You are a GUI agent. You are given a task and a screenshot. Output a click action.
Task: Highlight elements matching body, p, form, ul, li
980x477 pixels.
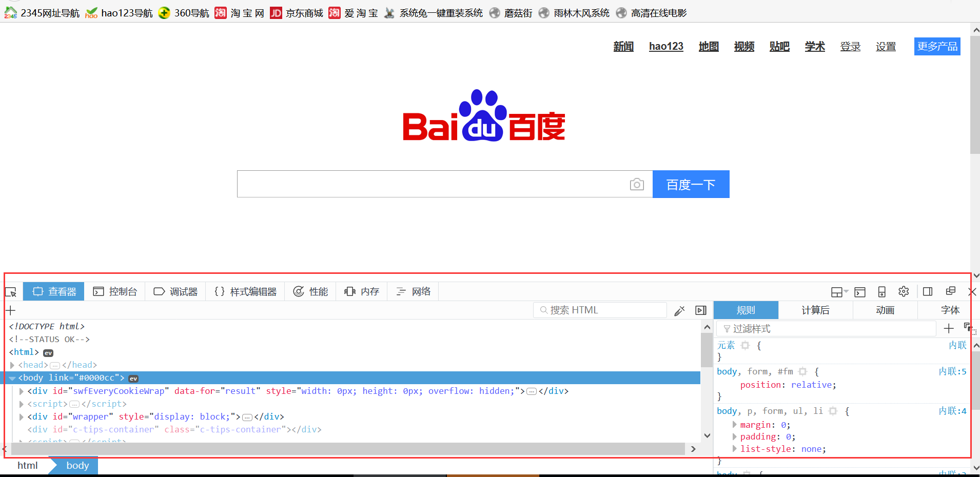833,411
